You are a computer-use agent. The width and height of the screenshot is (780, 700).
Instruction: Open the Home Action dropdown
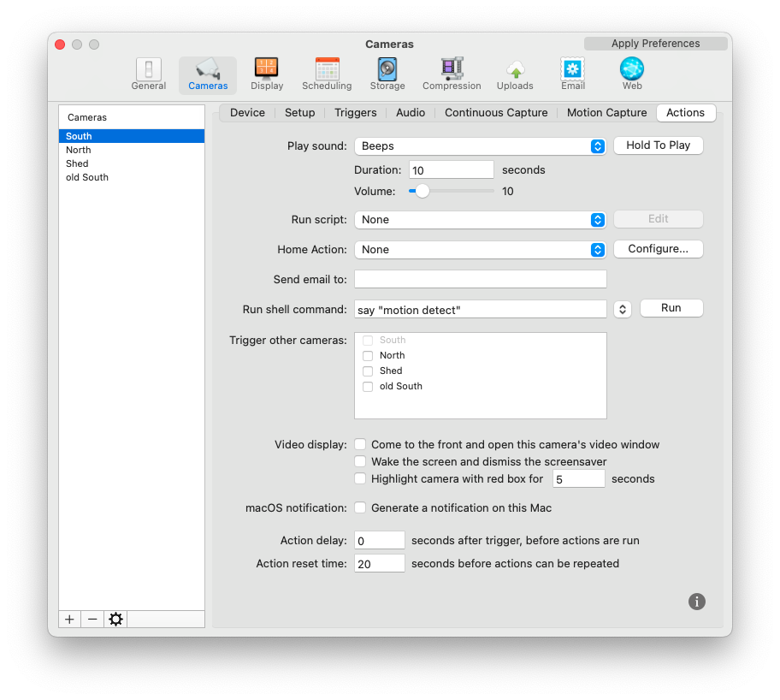coord(480,249)
